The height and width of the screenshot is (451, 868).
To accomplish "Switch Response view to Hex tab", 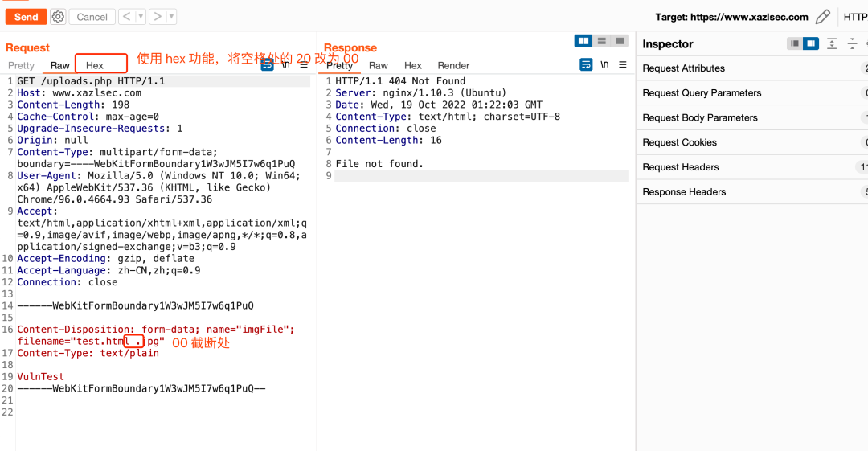I will [x=413, y=65].
